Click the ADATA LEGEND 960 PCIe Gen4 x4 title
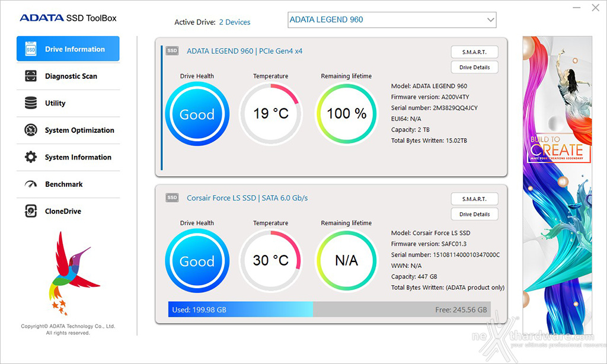 (245, 51)
